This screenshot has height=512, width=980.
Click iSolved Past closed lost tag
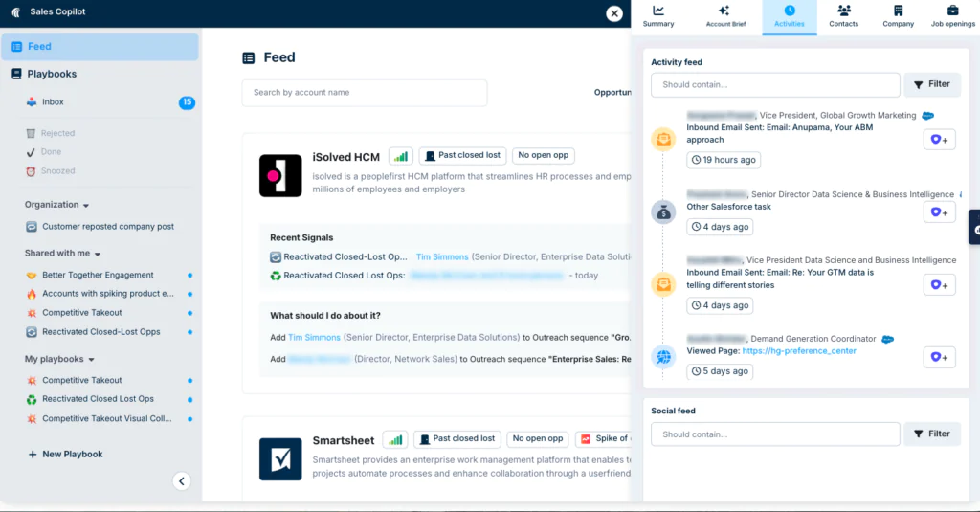[462, 156]
